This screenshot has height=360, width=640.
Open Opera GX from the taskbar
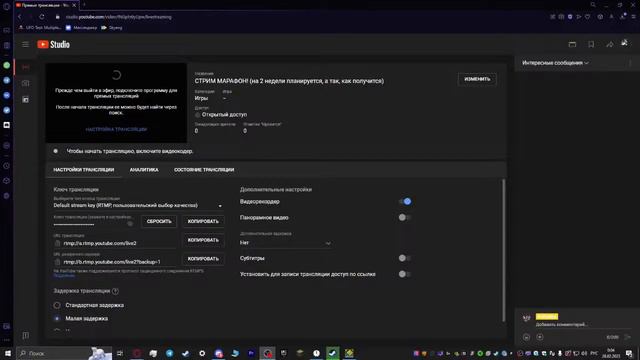(x=137, y=353)
